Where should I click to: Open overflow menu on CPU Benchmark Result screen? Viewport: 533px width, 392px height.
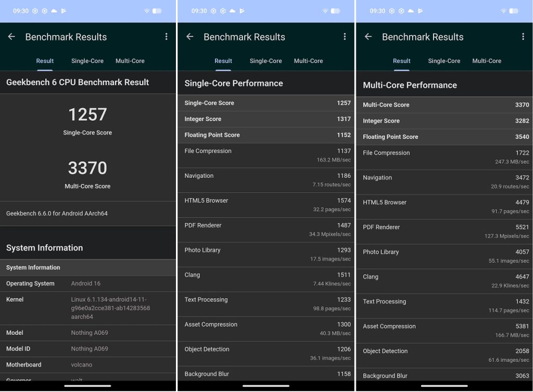click(166, 36)
